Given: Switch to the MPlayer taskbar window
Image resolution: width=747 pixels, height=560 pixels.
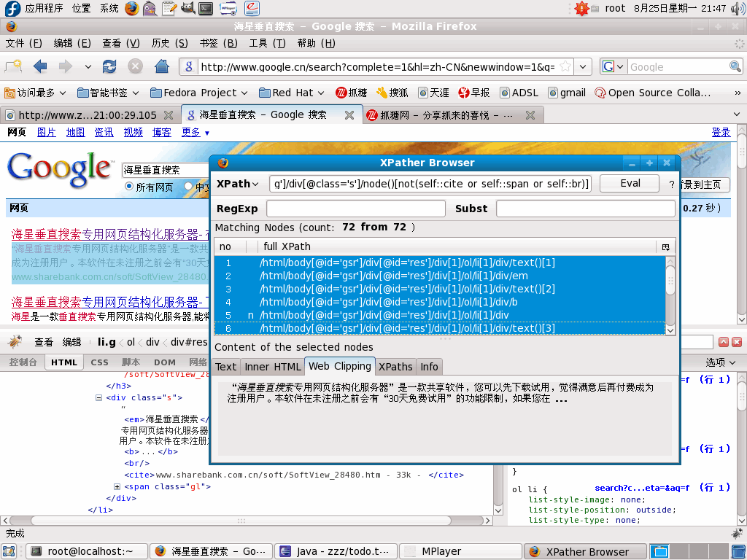Looking at the screenshot, I should [460, 551].
